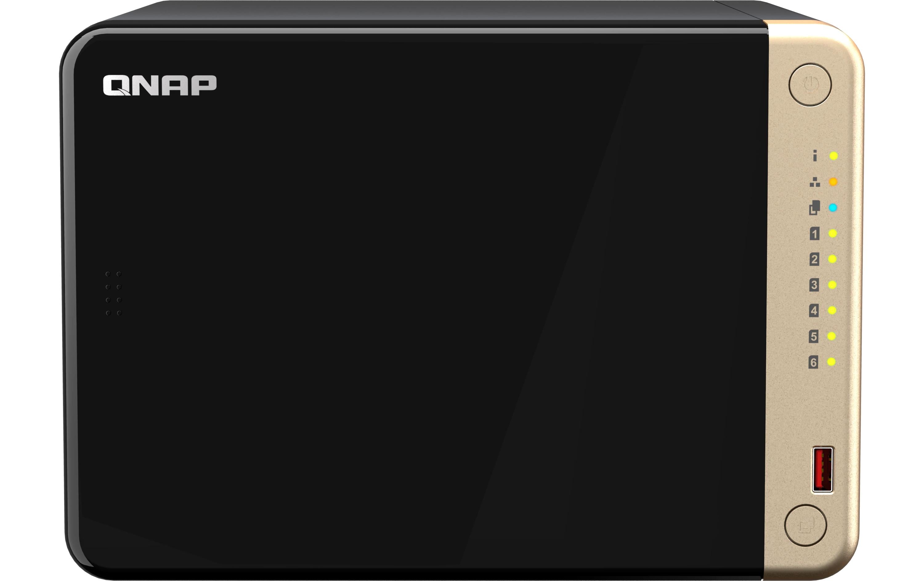Click the drive 2 label icon
This screenshot has width=924, height=581.
pos(814,259)
